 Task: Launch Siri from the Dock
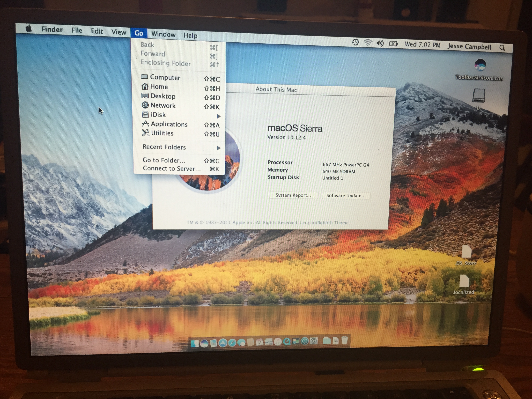(x=204, y=343)
